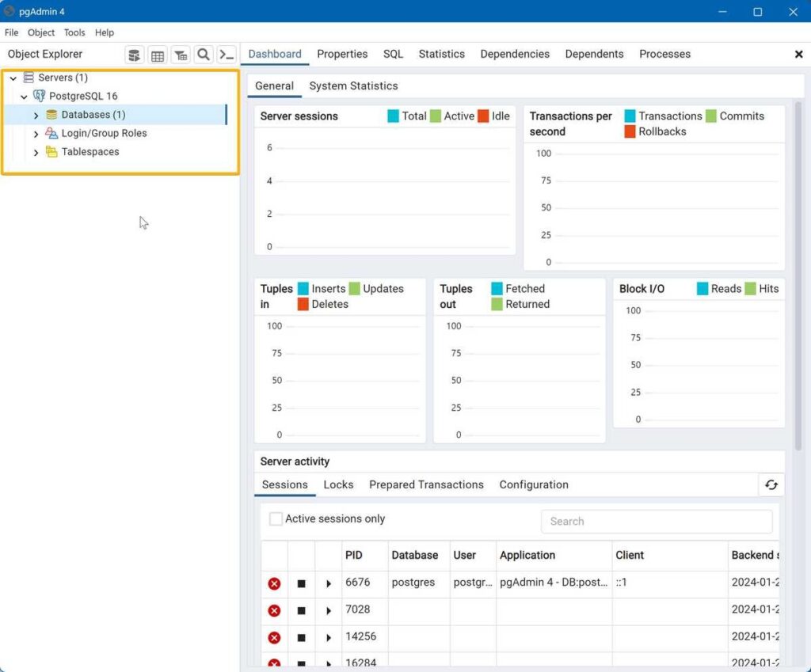Cancel active query for PID 14256
The width and height of the screenshot is (811, 672).
[301, 637]
